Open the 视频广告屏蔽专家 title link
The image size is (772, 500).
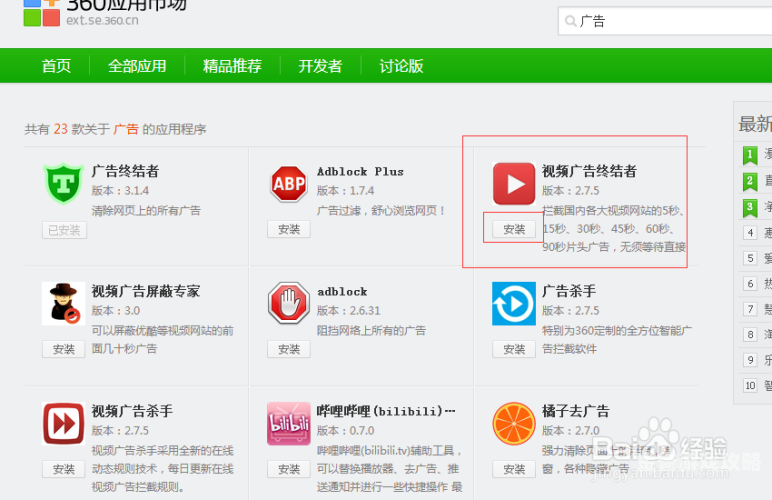(x=146, y=291)
